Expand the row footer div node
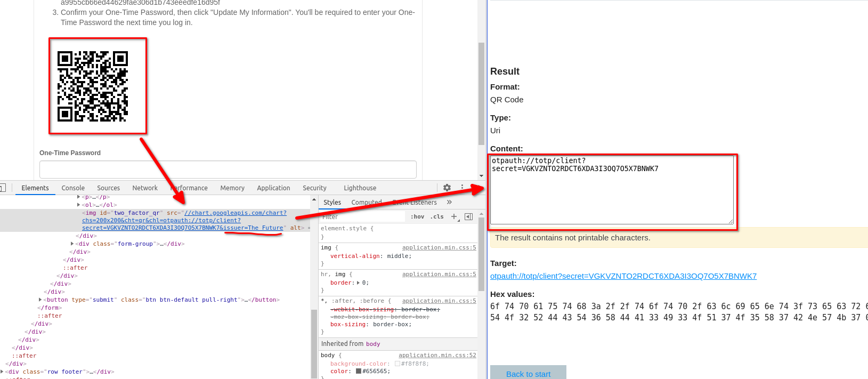Viewport: 868px width, 379px height. pos(2,372)
